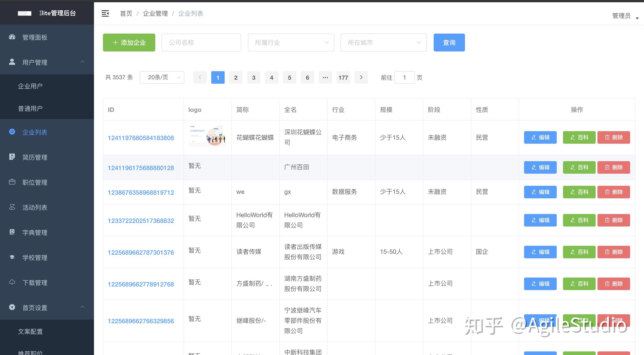644x355 pixels.
Task: Click the 花蝴蝶 logo thumbnail
Action: [x=207, y=135]
